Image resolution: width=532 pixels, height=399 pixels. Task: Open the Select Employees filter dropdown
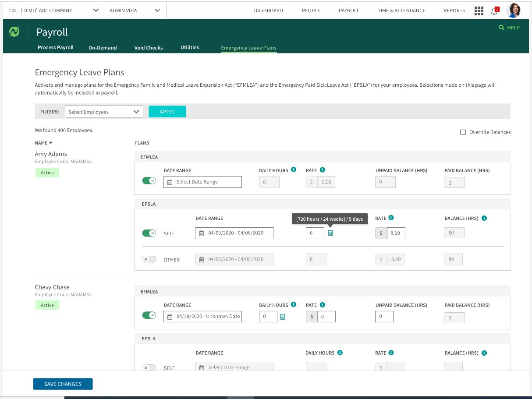point(104,112)
